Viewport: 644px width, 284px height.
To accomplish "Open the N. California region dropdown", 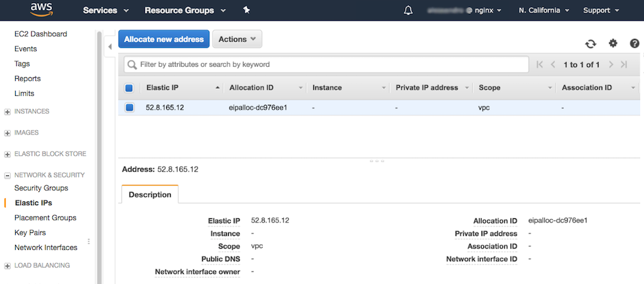I will 544,10.
